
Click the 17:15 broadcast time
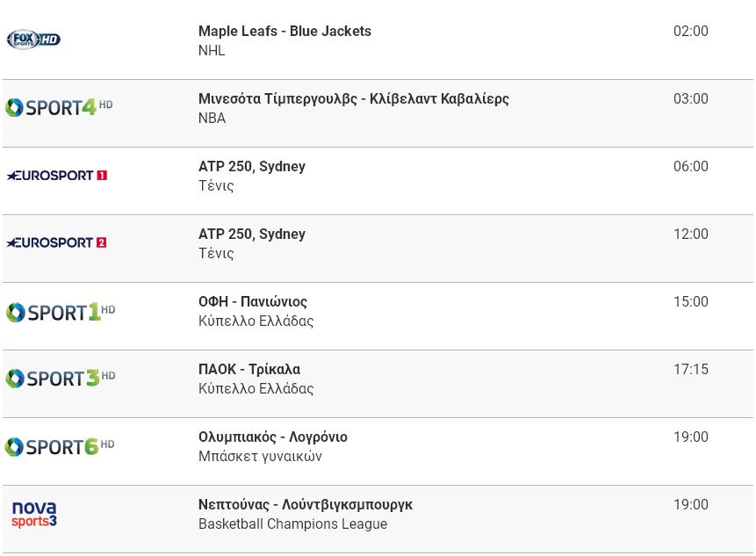pos(690,370)
